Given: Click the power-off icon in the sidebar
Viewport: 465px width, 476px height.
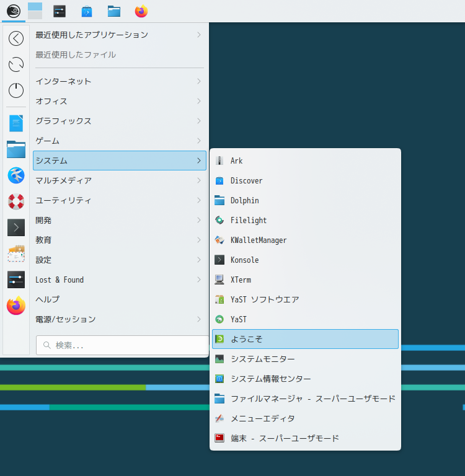Looking at the screenshot, I should click(x=16, y=90).
